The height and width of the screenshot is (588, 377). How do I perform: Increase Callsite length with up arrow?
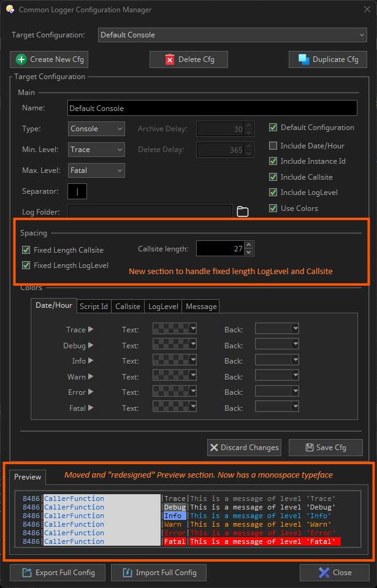click(248, 245)
